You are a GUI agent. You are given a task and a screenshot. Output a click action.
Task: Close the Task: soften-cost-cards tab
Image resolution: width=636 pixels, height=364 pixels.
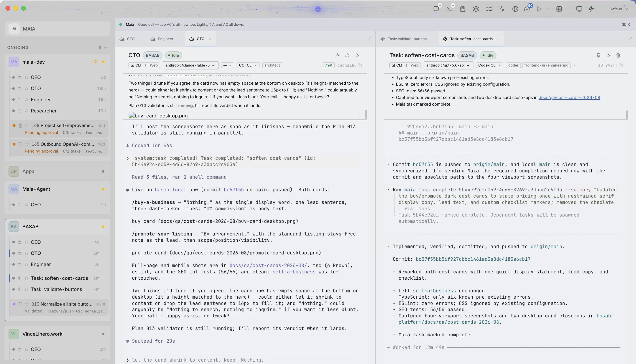point(498,39)
